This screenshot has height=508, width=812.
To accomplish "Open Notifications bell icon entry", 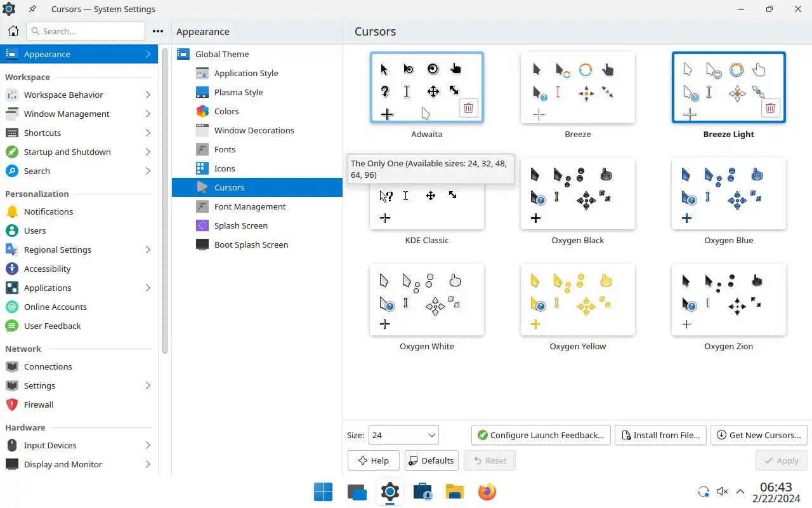I will [79, 211].
